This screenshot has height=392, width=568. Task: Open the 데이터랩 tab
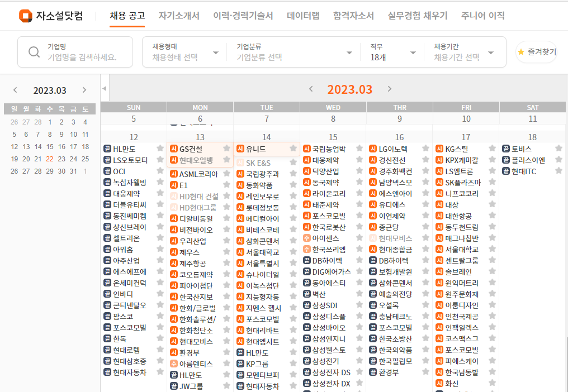303,16
